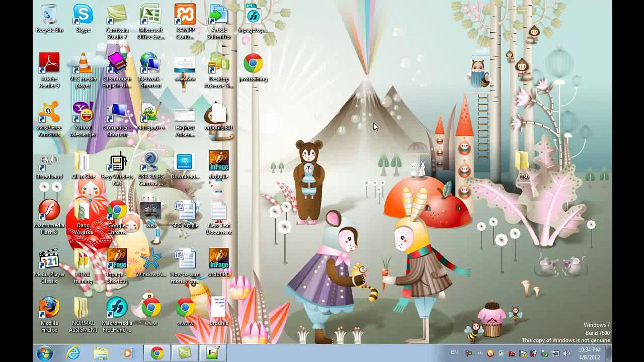Open Camtasia Studio 7 desktop shortcut
The image size is (644, 362).
[117, 22]
